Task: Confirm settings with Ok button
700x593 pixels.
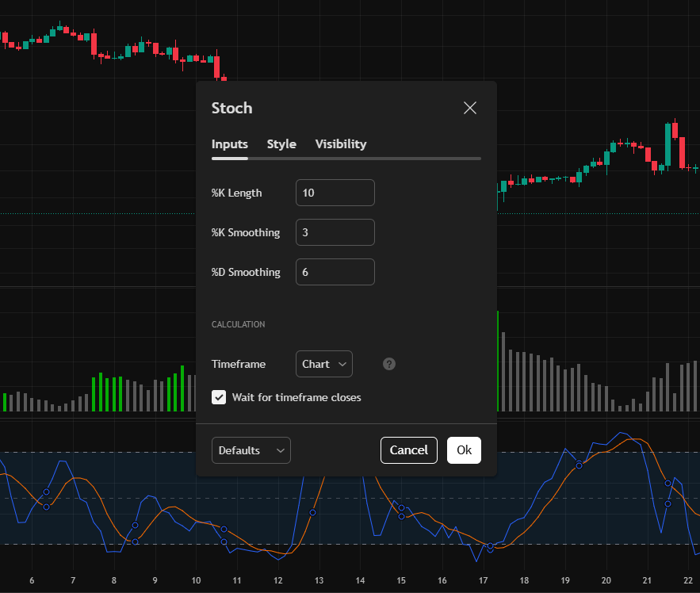Action: (x=464, y=450)
